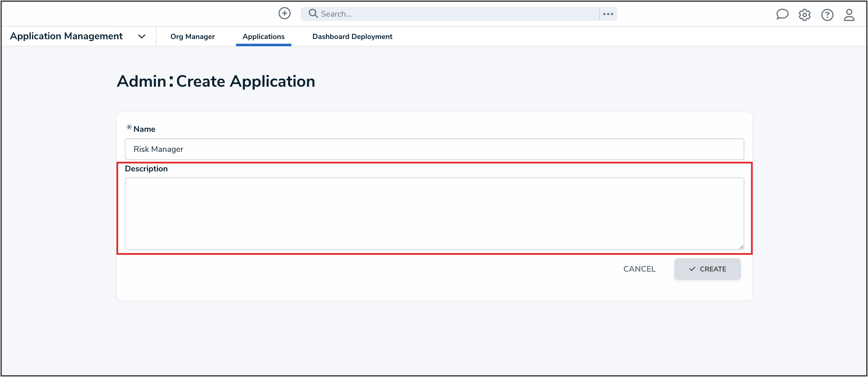Click the ellipsis next to the search bar
868x377 pixels.
point(609,14)
